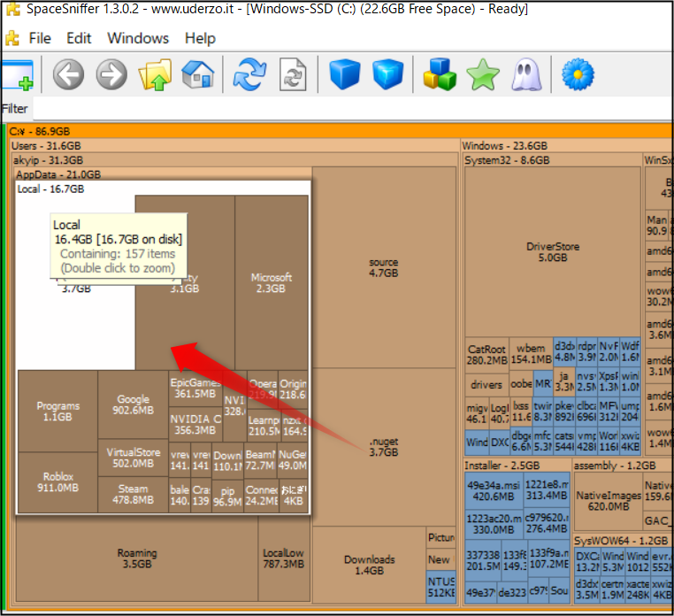This screenshot has height=616, width=674.
Task: Click the rescan page refresh icon
Action: 293,74
